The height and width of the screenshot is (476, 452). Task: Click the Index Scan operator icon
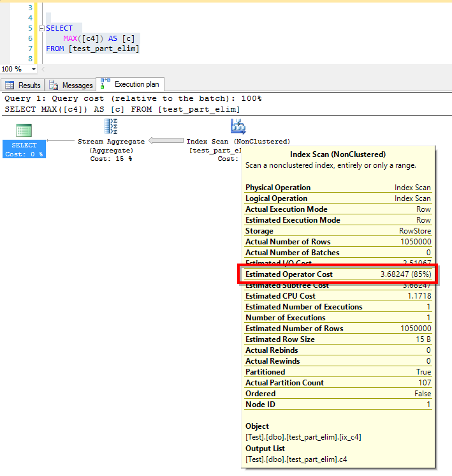pyautogui.click(x=238, y=126)
